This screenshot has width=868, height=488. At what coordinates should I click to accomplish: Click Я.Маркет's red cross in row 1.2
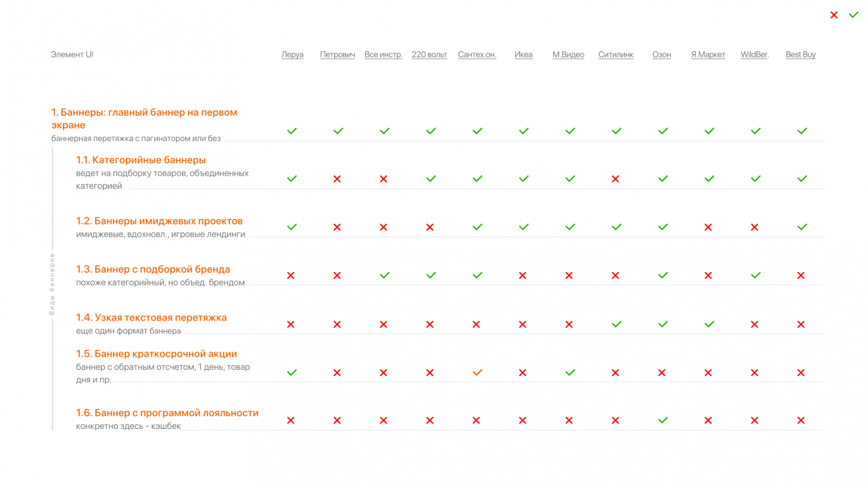708,227
